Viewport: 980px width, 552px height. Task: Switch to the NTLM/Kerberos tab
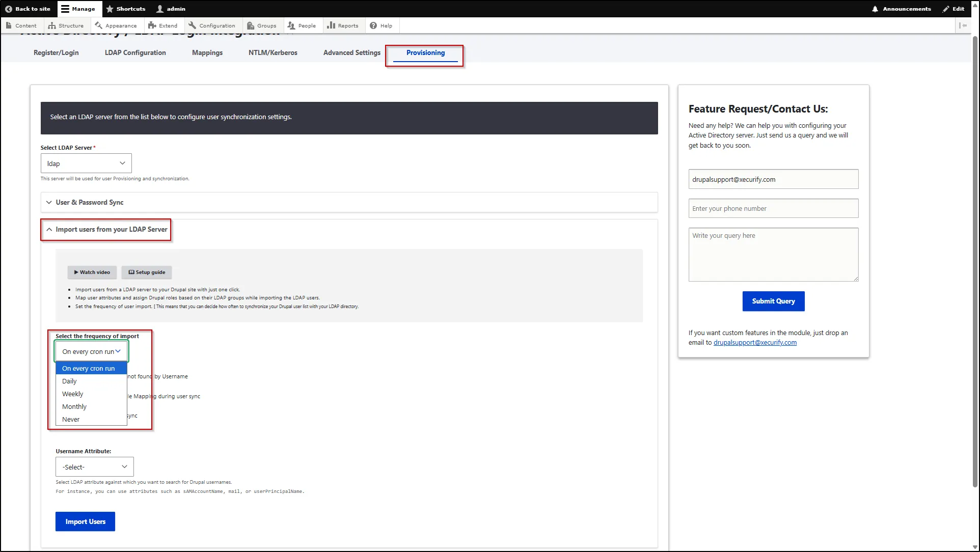pos(273,52)
